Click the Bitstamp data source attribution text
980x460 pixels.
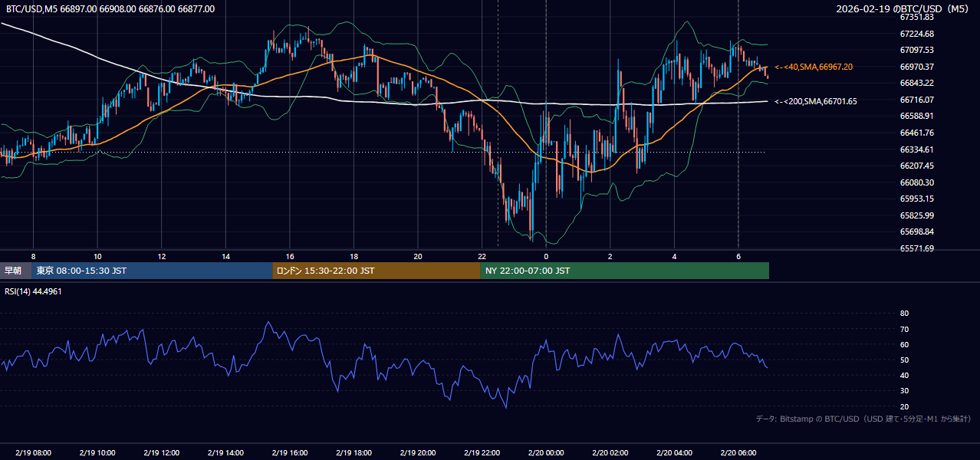click(x=863, y=419)
